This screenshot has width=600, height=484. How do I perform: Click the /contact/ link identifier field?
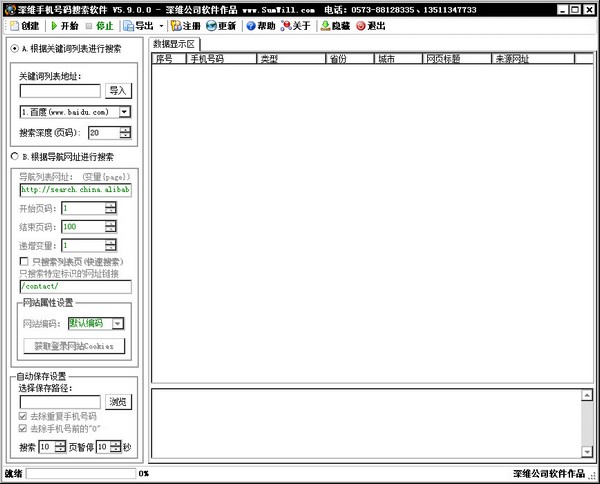click(x=75, y=286)
